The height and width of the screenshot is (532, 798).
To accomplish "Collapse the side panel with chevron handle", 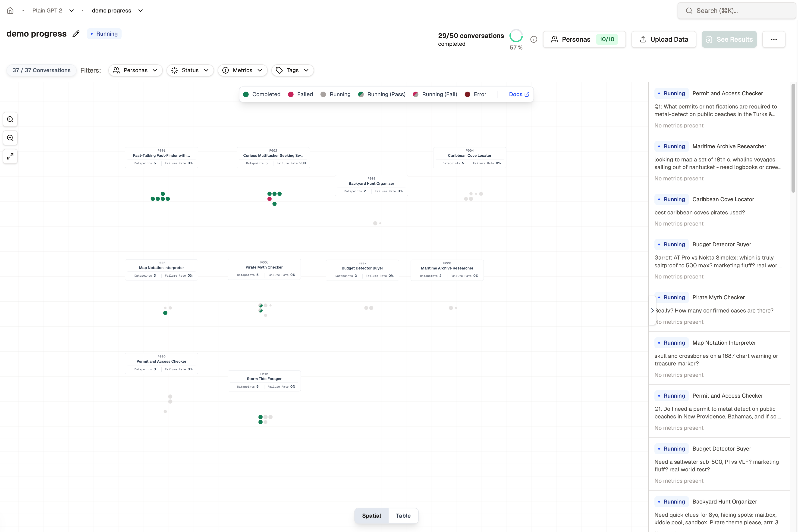I will (652, 310).
